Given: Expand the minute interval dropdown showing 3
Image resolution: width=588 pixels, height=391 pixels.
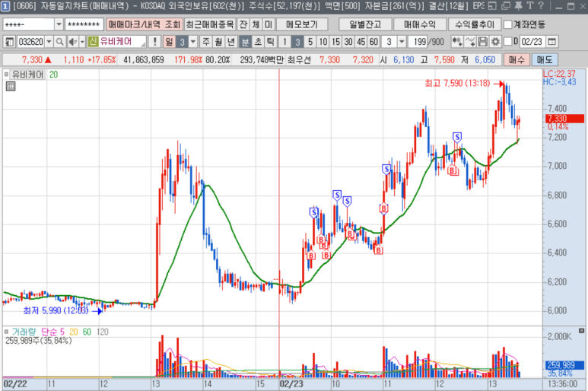Looking at the screenshot, I should [x=400, y=41].
